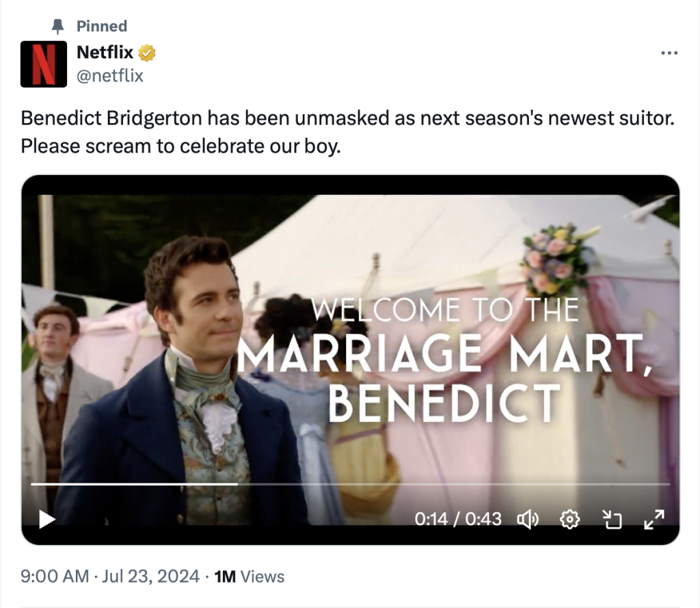
Task: Click the Pinned label text
Action: (x=102, y=26)
